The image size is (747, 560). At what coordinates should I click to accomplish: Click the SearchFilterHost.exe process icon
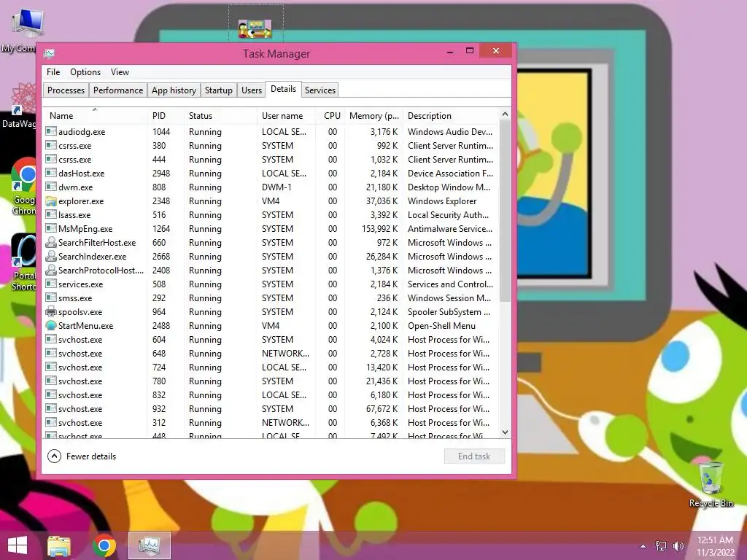[x=51, y=242]
